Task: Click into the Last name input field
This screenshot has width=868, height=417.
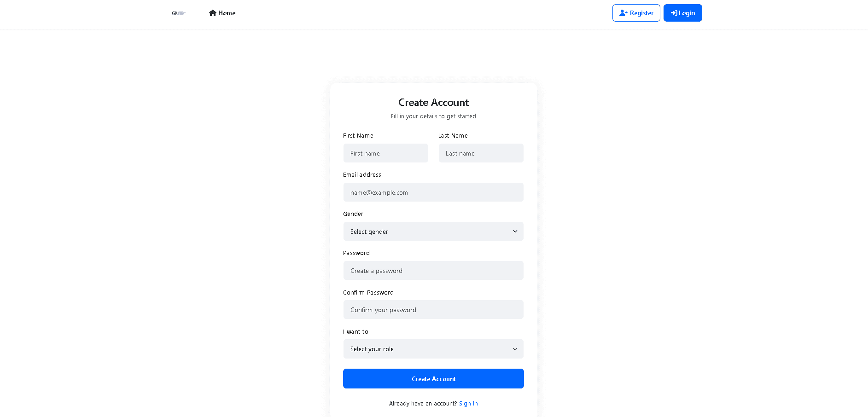Action: [x=481, y=153]
